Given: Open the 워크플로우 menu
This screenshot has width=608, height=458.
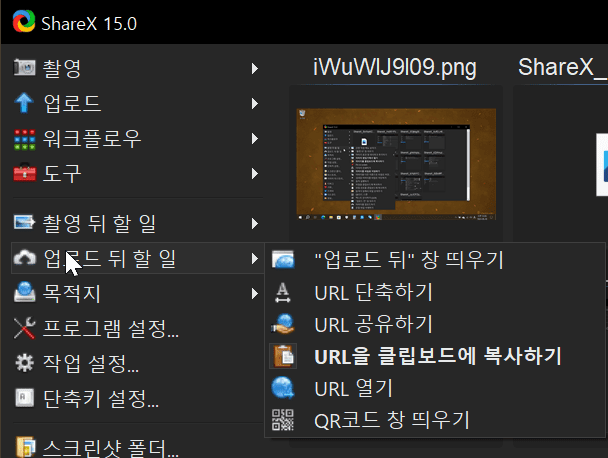Looking at the screenshot, I should point(137,138).
